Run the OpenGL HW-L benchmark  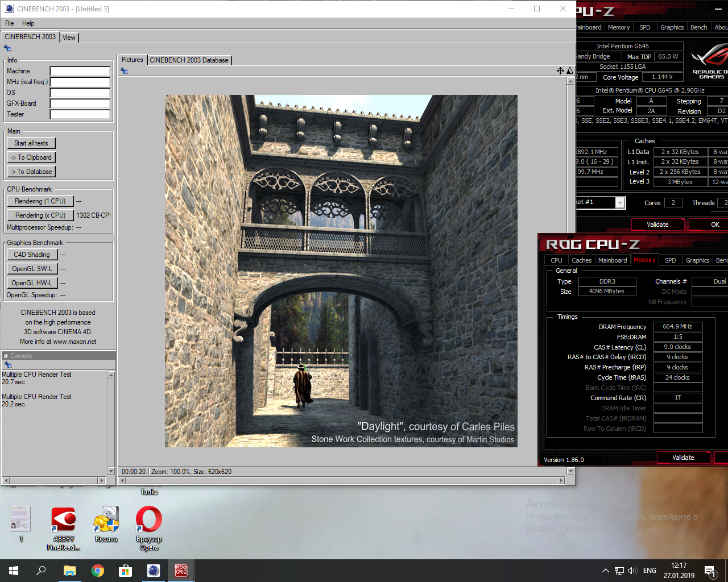click(32, 283)
